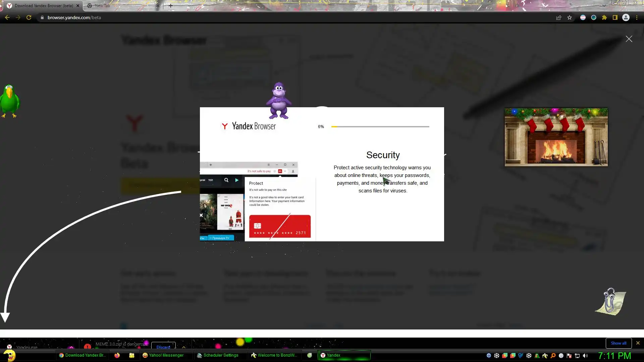The height and width of the screenshot is (362, 644).
Task: Bookmark this page with star icon
Action: tap(570, 17)
